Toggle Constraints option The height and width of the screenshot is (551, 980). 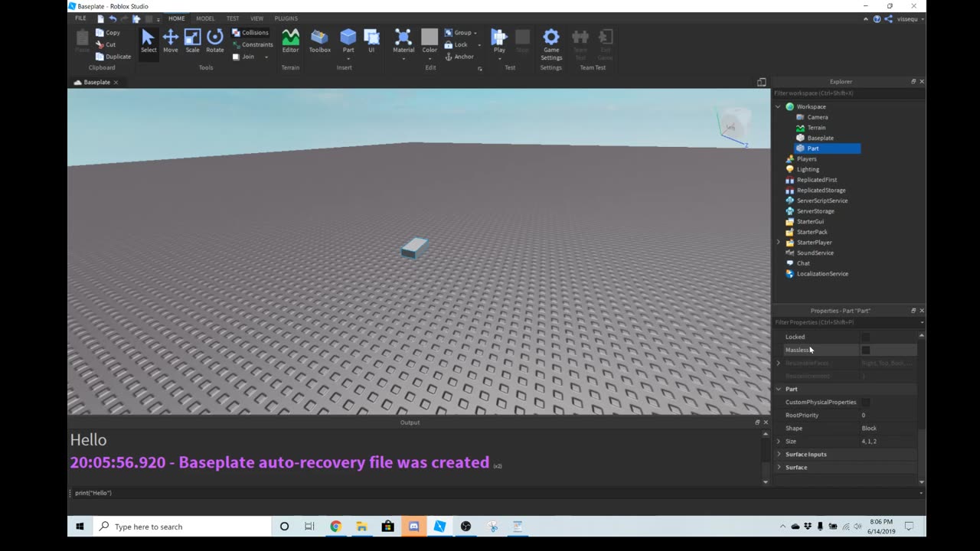[253, 44]
